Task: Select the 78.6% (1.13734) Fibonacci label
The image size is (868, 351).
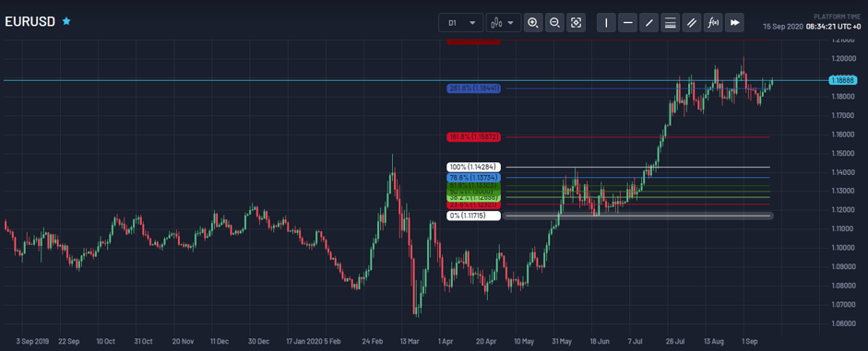Action: coord(473,178)
